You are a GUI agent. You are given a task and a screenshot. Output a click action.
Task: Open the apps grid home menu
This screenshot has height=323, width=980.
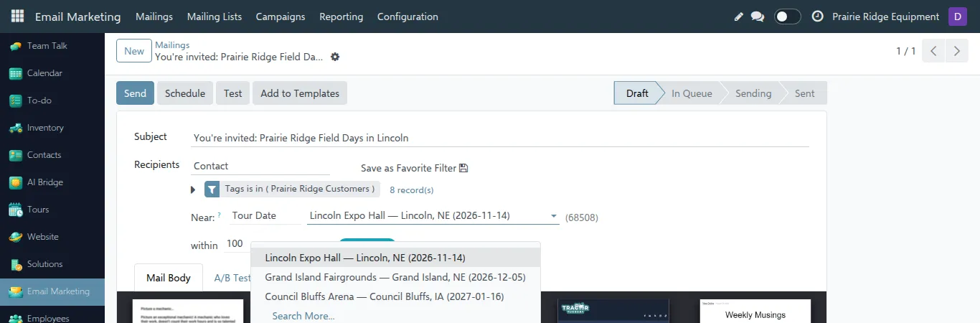pyautogui.click(x=17, y=16)
